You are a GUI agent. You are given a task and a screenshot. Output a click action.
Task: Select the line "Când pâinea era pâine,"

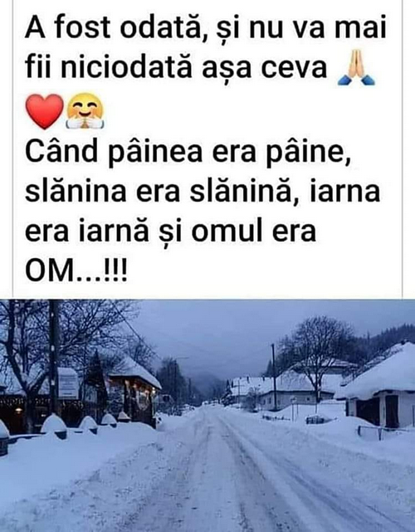point(188,153)
